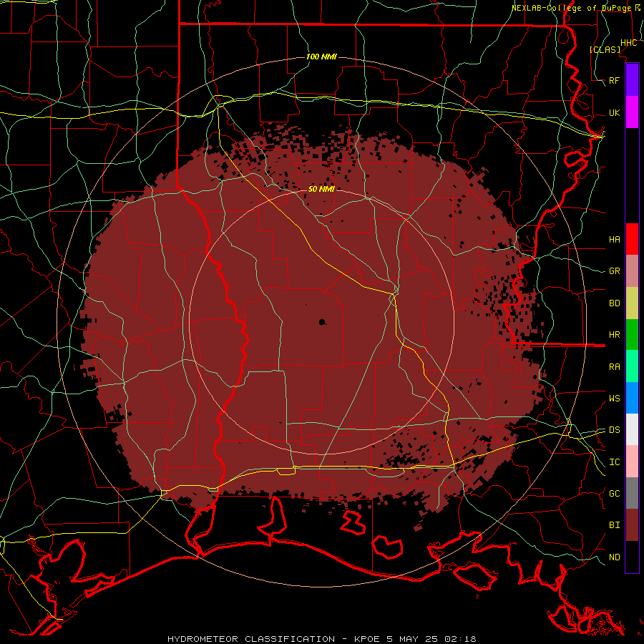Click the GC label text in legend
Viewport: 644px width, 644px height.
pos(614,493)
